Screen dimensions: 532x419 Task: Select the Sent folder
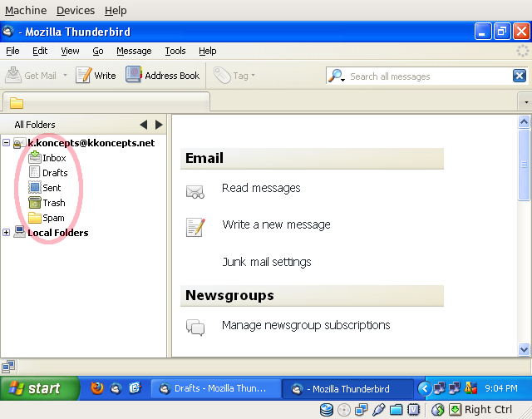pos(52,188)
